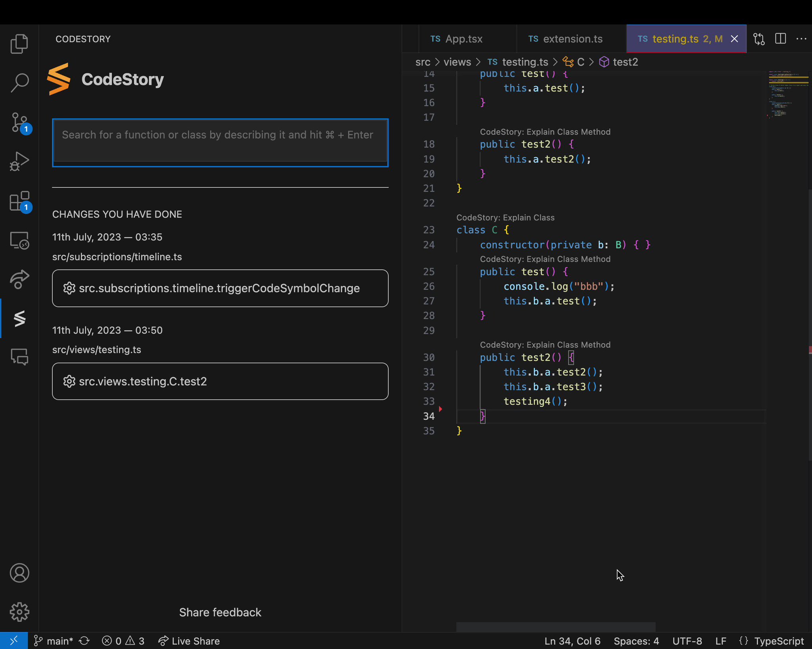The image size is (812, 649).
Task: Open the Explorer view in the activity bar
Action: pos(19,43)
